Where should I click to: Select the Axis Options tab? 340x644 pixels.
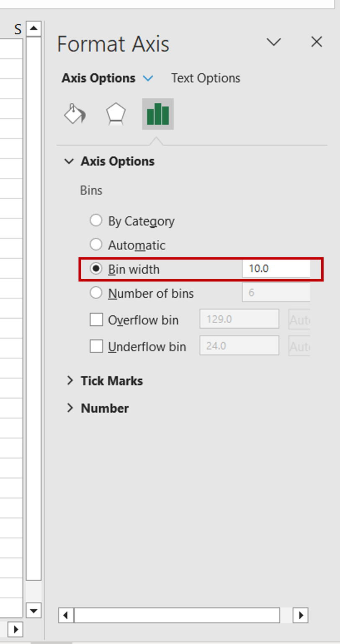coord(98,78)
